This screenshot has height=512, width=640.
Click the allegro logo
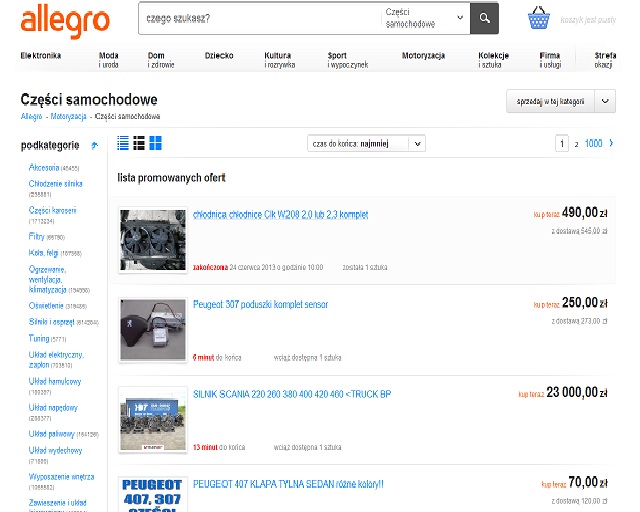pos(65,21)
